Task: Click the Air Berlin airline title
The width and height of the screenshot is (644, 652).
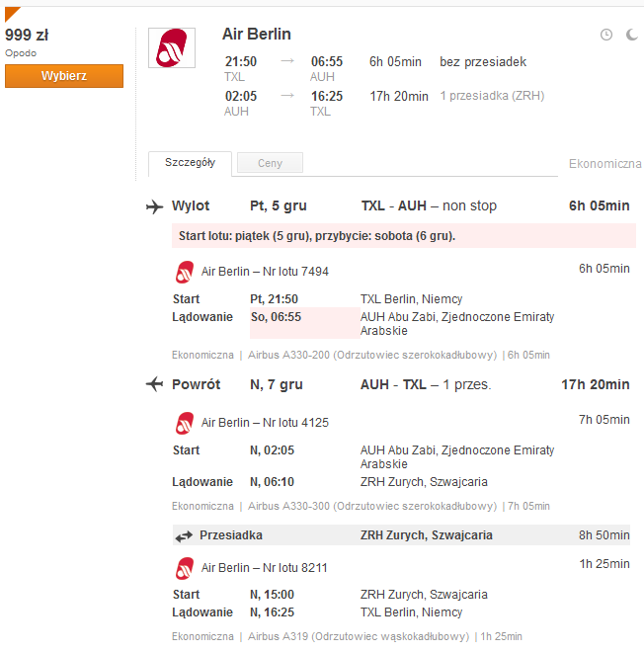Action: click(257, 35)
